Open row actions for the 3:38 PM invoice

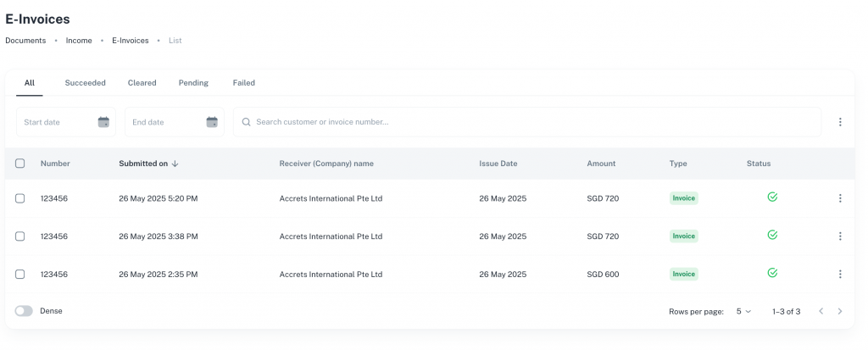click(x=840, y=236)
